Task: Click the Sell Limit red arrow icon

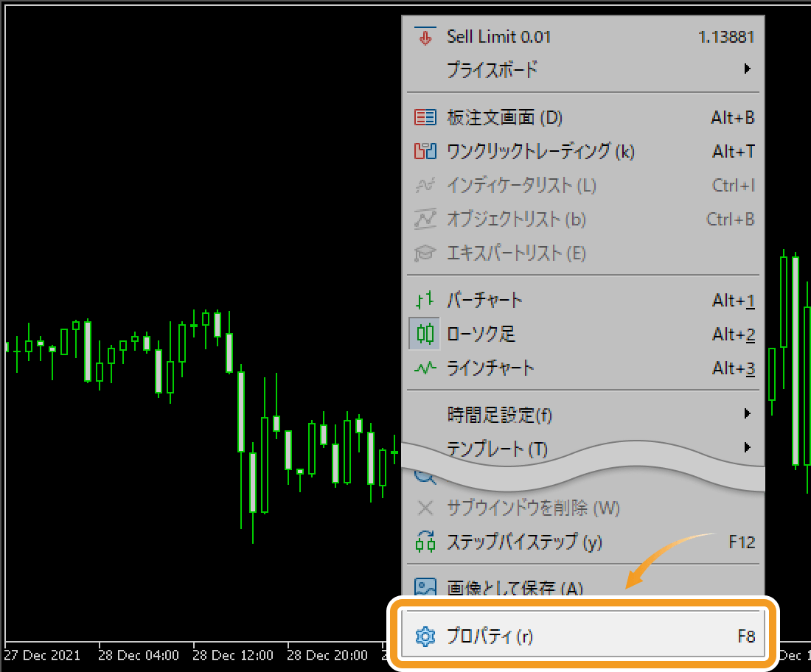Action: (x=425, y=37)
